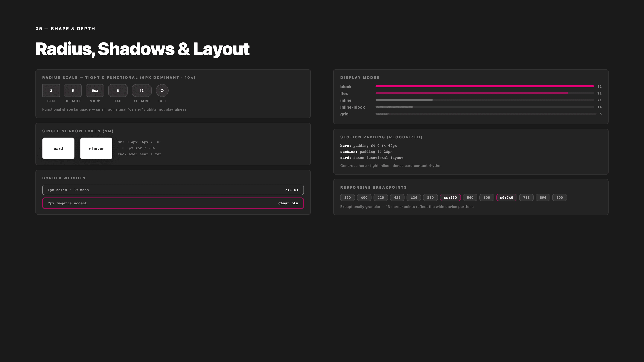Click the value 21 next to inline

click(600, 100)
